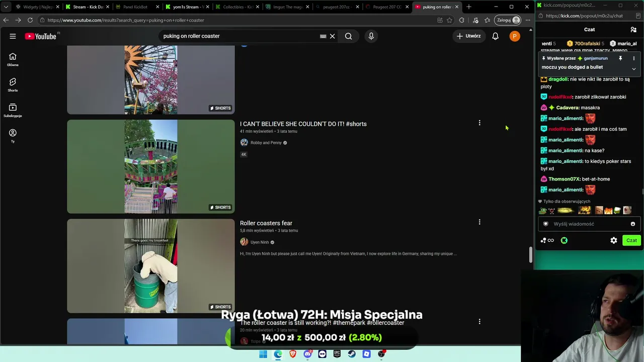Open the 'Roller coasters fear' trash can thumbnail
The height and width of the screenshot is (362, 644).
click(x=151, y=266)
